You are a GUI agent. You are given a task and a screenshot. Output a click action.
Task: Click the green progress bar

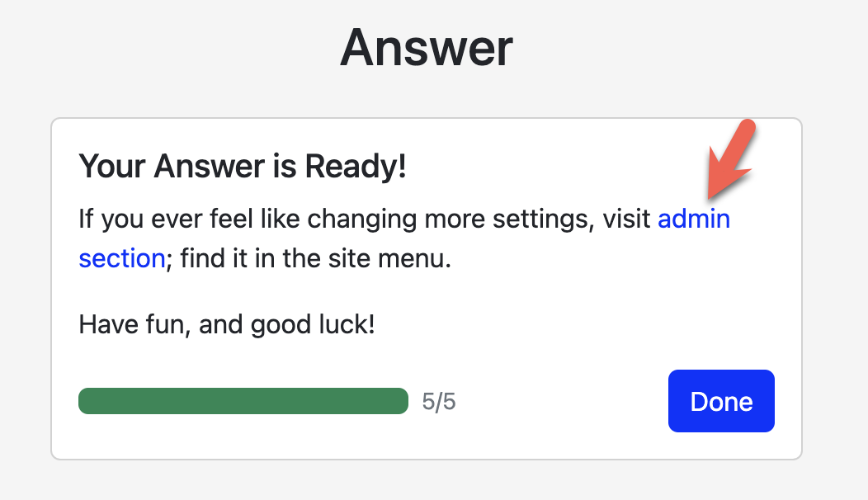click(x=243, y=401)
